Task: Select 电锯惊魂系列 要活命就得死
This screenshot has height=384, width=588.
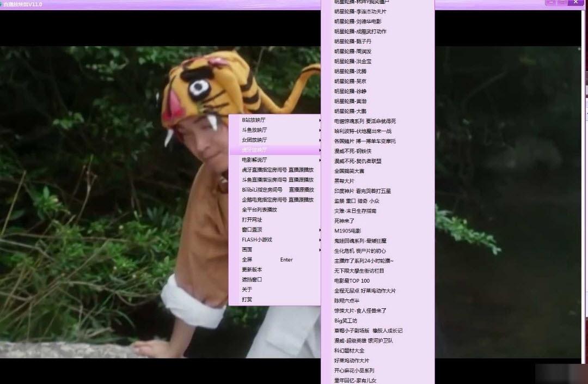Action: point(378,121)
